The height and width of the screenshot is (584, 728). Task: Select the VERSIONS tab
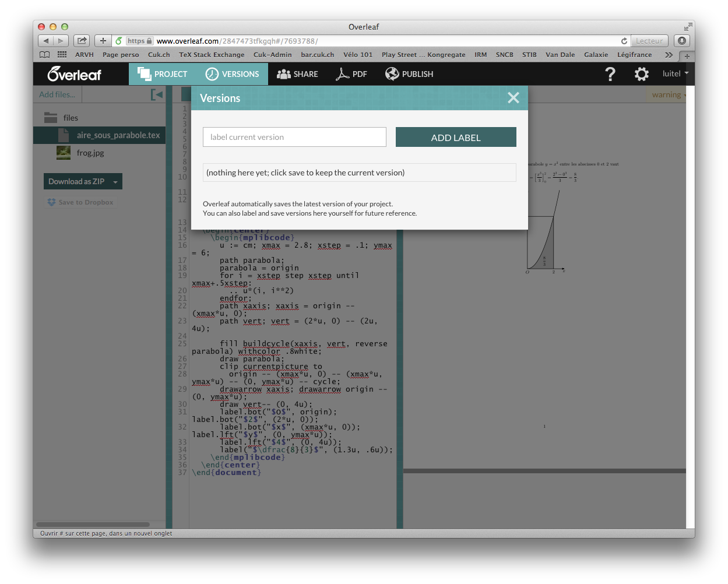click(x=232, y=74)
